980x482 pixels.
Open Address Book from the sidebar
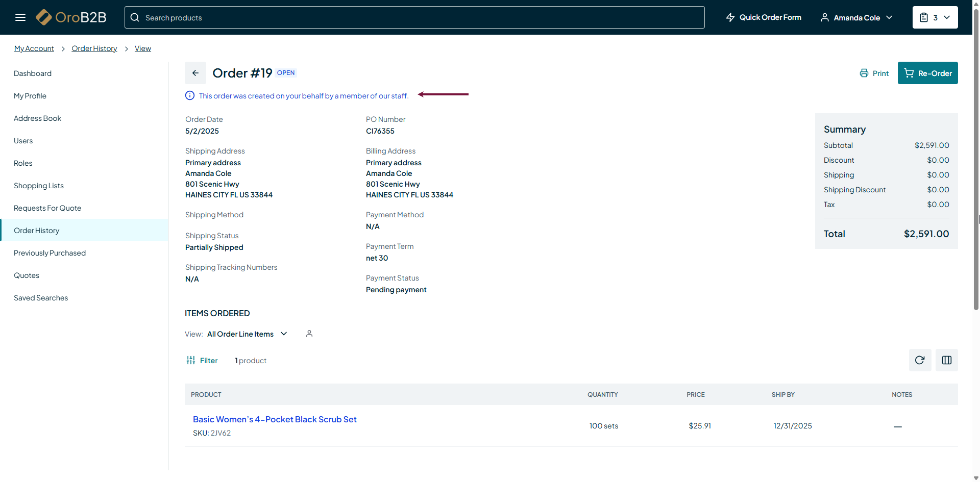click(x=37, y=118)
